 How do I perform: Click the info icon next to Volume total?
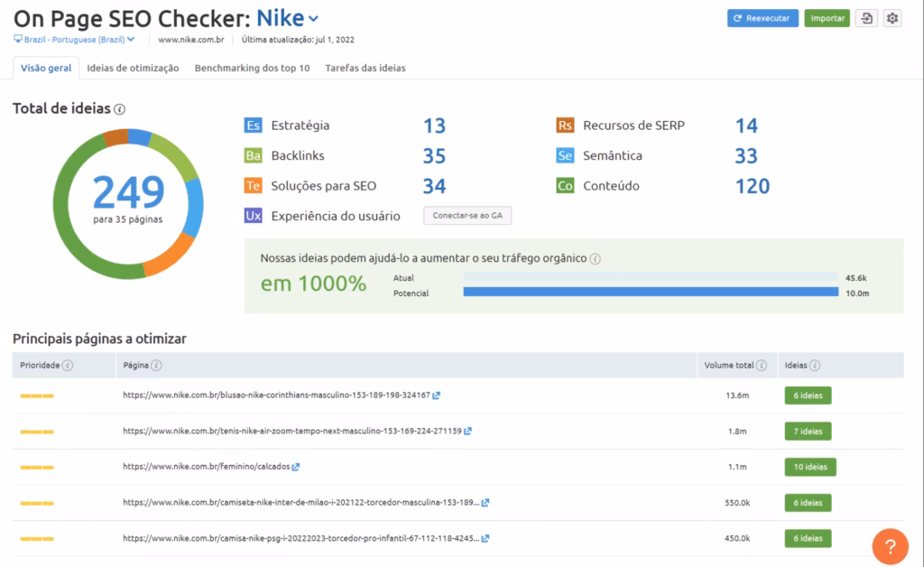(762, 365)
